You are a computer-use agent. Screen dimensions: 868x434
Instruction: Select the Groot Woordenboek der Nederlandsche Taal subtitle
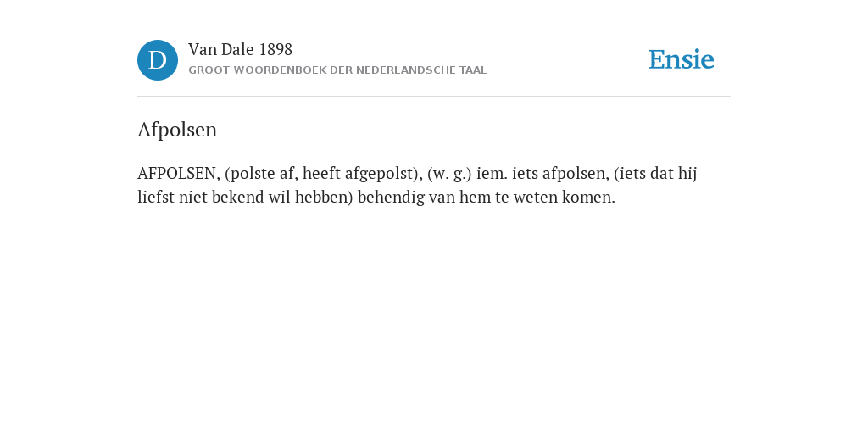point(337,70)
